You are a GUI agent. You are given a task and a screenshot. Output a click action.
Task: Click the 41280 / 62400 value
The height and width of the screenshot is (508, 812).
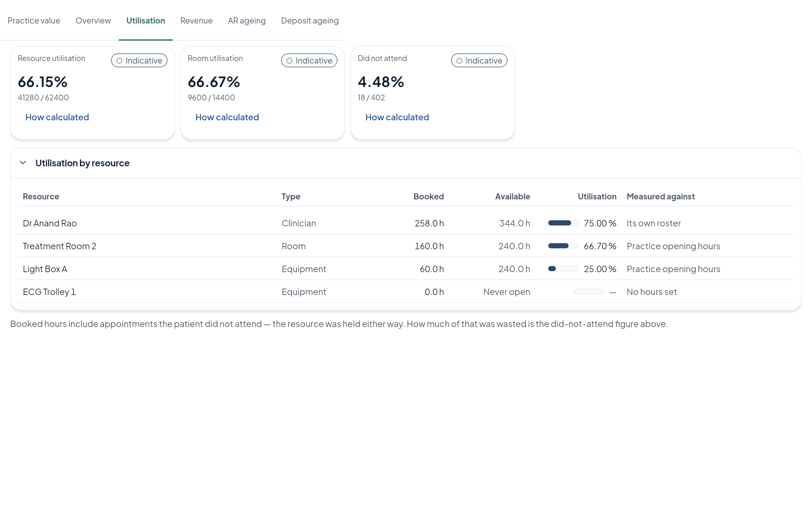tap(43, 98)
